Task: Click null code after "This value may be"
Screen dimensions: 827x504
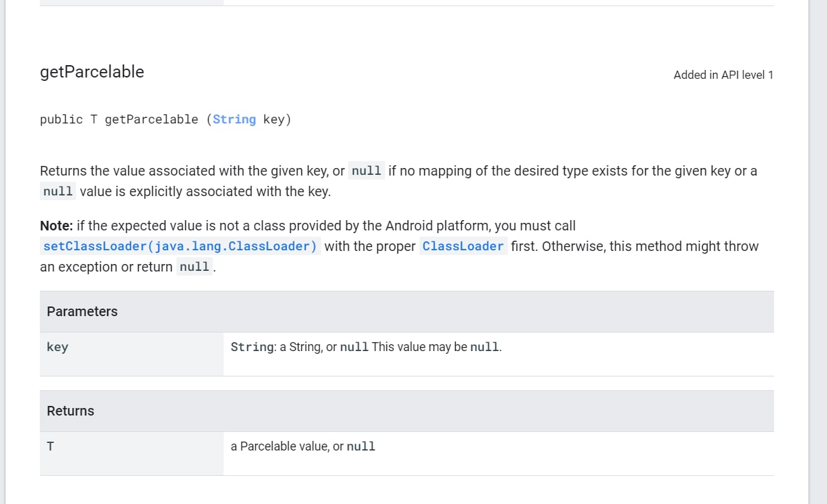Action: pos(485,347)
